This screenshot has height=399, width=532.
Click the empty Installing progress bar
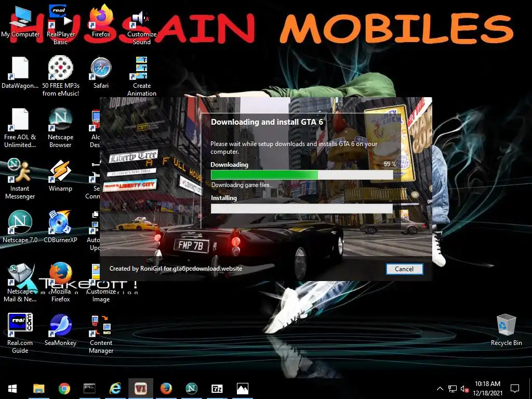tap(302, 208)
